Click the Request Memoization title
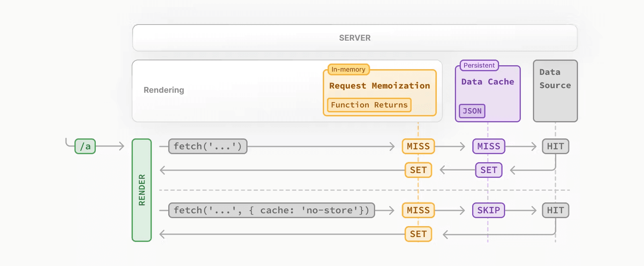The width and height of the screenshot is (644, 266). pyautogui.click(x=380, y=86)
